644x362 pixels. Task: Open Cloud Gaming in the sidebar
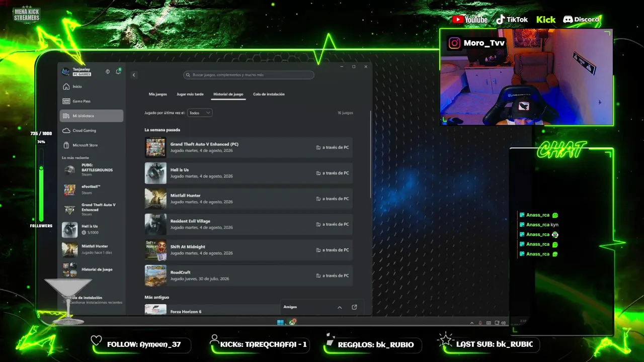point(92,130)
